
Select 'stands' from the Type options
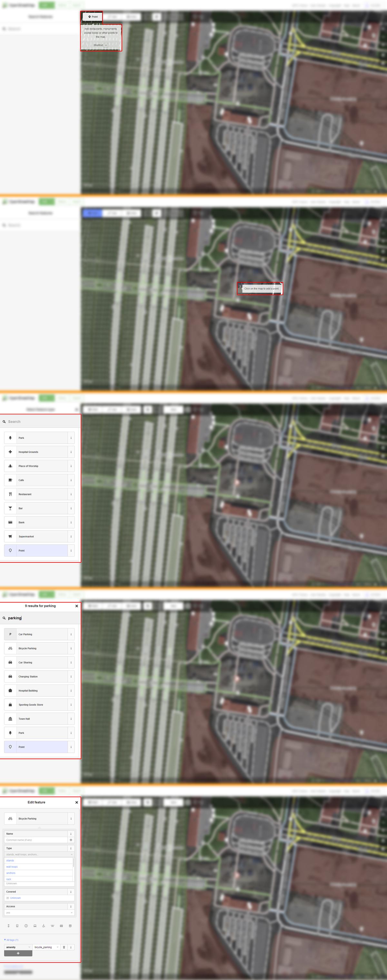click(10, 860)
